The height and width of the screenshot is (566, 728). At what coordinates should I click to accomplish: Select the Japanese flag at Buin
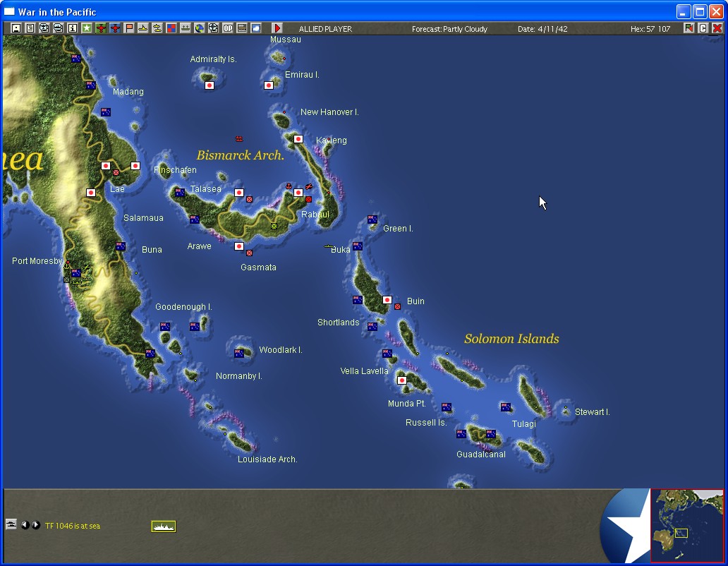point(387,300)
